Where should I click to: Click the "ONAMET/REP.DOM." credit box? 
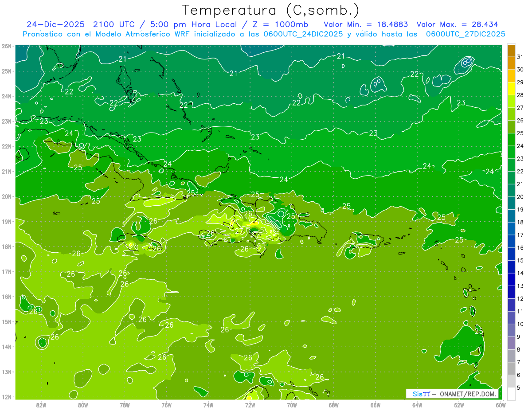(452, 394)
